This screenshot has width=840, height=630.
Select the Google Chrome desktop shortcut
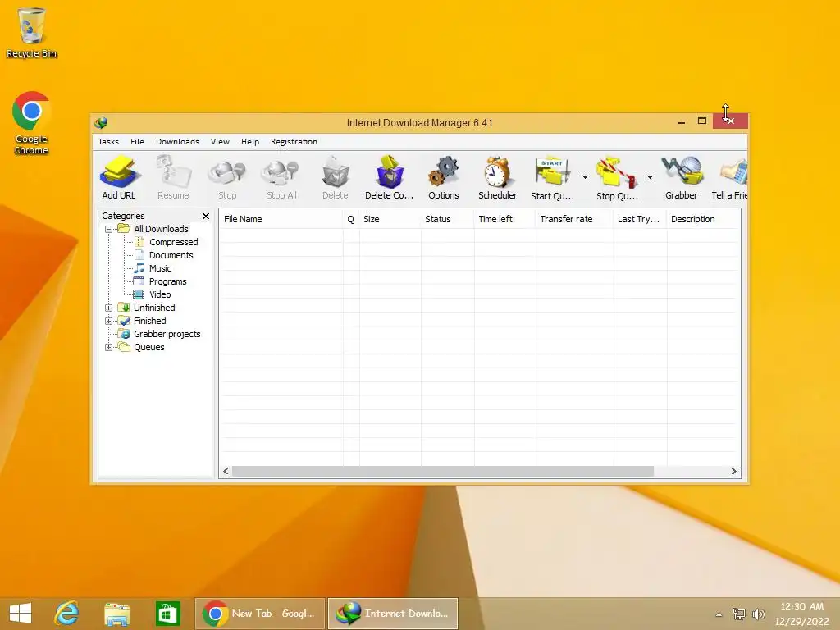[31, 123]
